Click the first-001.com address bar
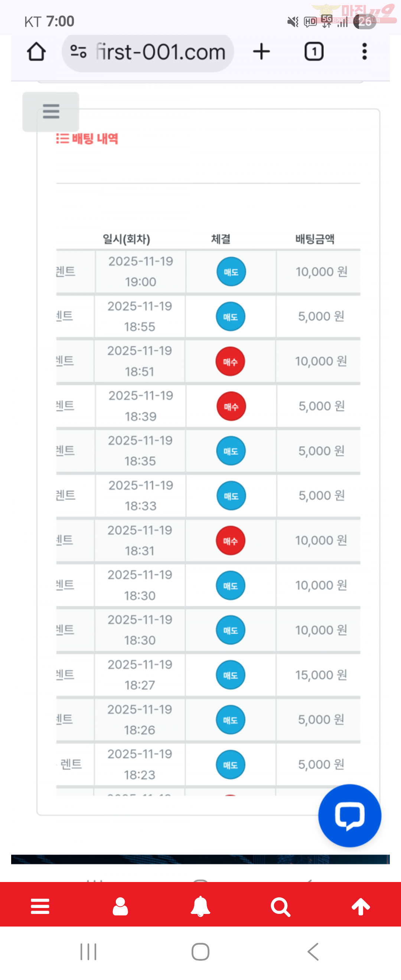This screenshot has width=401, height=980. (160, 52)
